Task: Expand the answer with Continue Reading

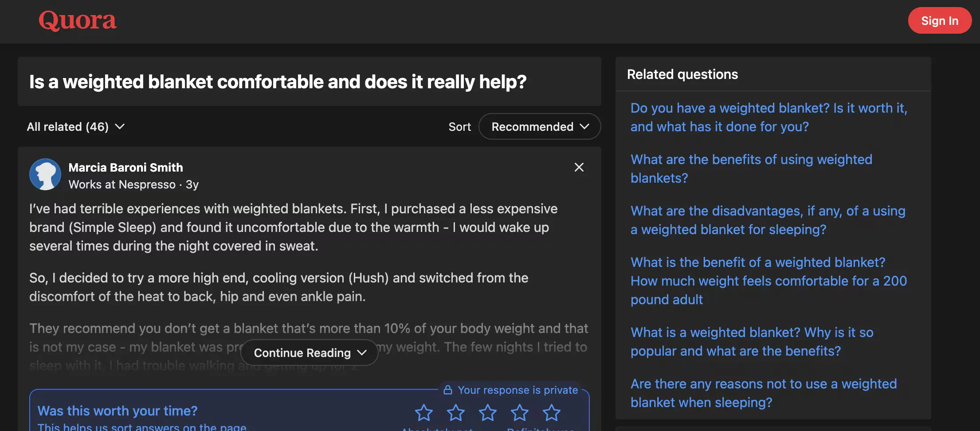Action: click(x=310, y=353)
